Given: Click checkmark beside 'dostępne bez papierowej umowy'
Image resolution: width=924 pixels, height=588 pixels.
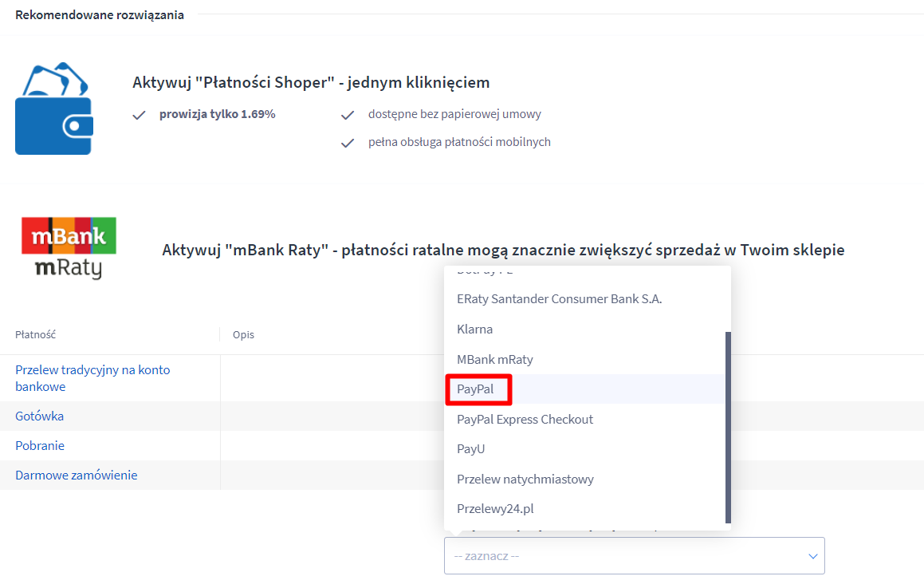Looking at the screenshot, I should click(348, 115).
